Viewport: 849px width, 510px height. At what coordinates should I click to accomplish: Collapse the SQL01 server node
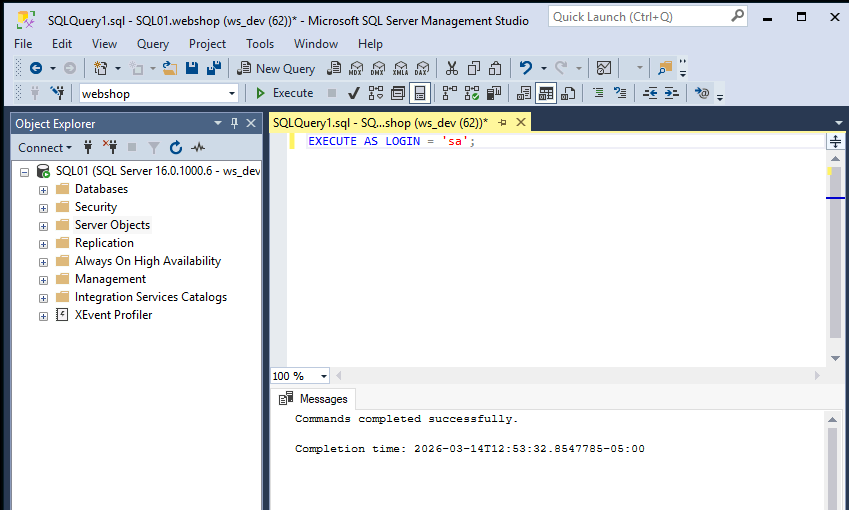pos(24,172)
